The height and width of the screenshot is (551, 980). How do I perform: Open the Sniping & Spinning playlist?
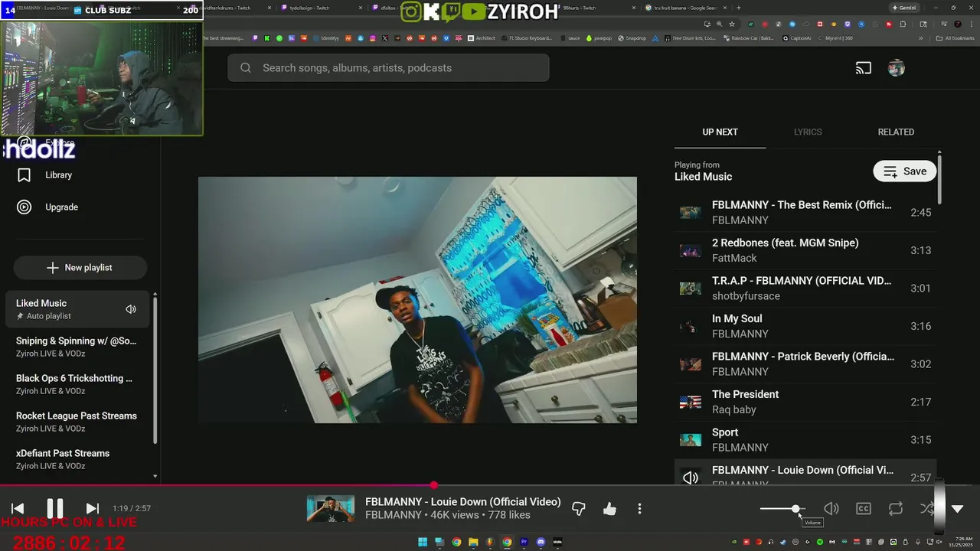78,347
